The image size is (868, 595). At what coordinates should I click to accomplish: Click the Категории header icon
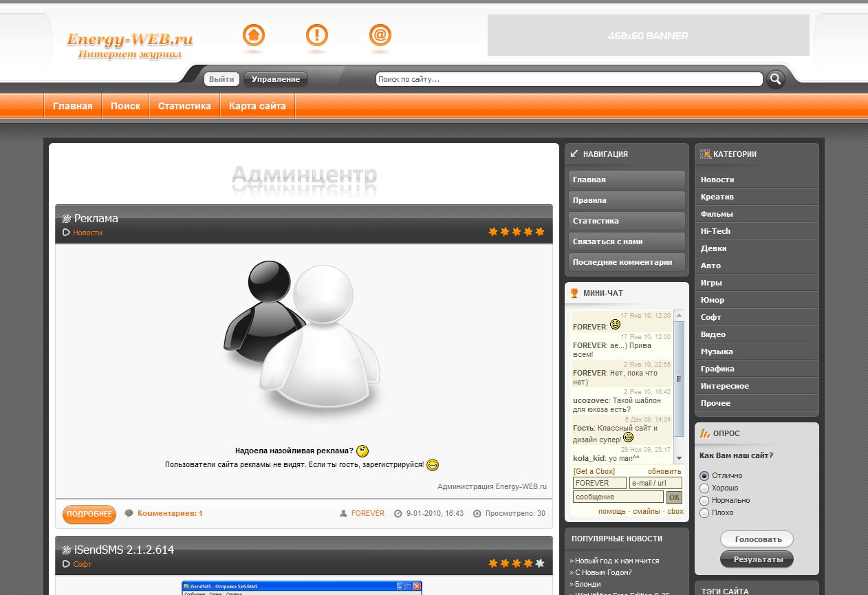click(x=706, y=154)
